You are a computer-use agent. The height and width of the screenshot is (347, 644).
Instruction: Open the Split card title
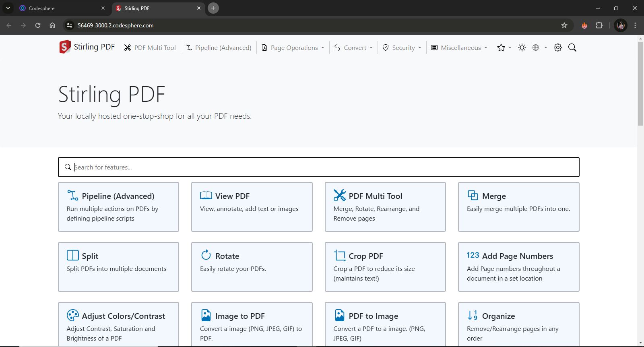coord(90,256)
